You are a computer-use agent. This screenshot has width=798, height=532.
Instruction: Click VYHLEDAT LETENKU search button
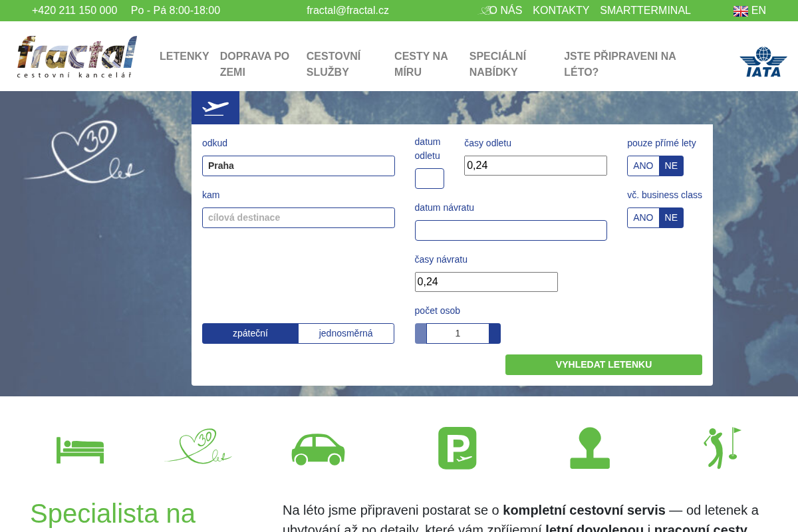(x=604, y=364)
